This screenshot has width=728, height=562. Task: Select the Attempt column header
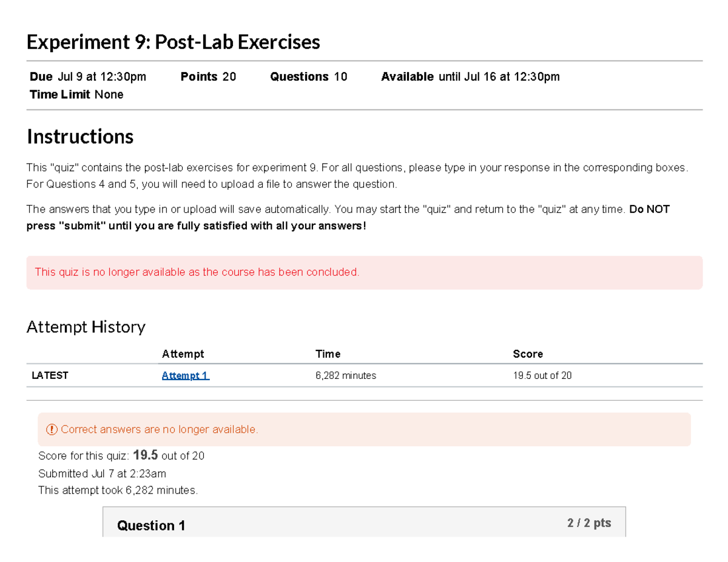(183, 353)
